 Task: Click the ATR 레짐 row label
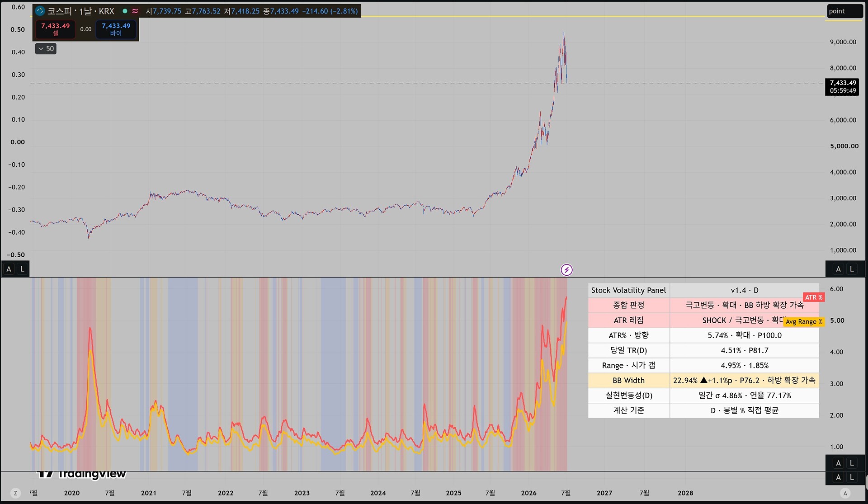(x=628, y=320)
